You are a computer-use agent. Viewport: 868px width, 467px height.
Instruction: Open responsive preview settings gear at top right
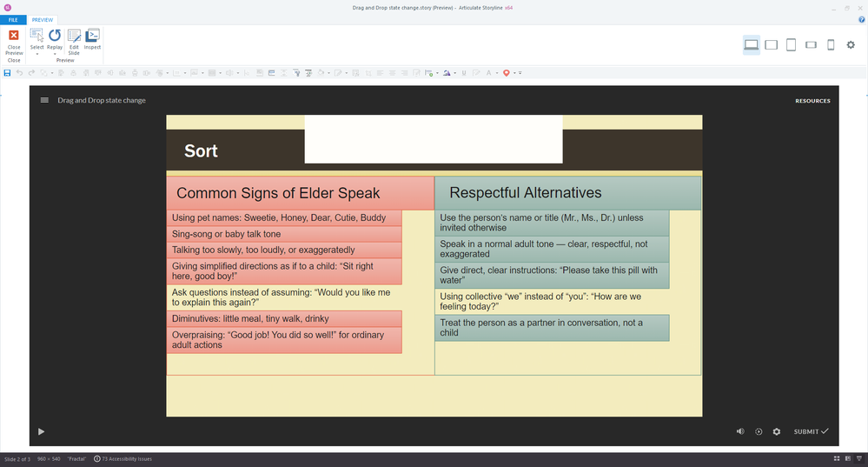point(850,45)
